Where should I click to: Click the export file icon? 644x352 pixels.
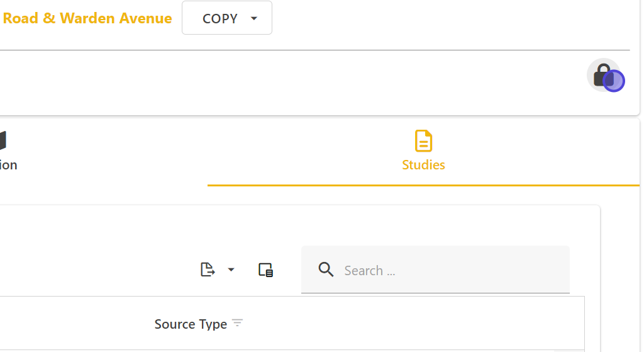[x=208, y=270]
